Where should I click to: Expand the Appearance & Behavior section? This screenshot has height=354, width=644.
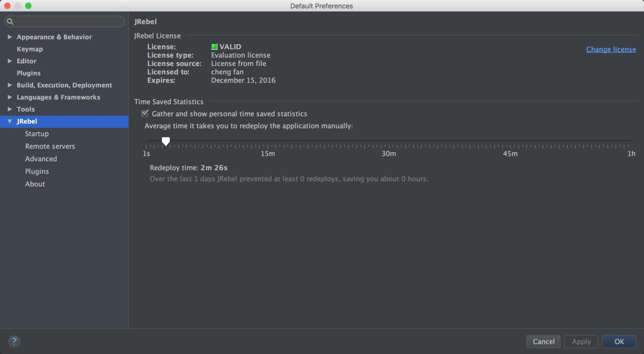click(10, 37)
